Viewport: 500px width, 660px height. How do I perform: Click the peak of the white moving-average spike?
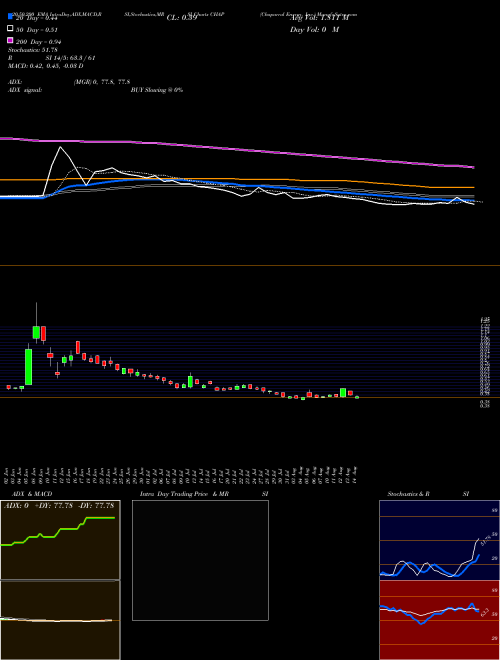[61, 147]
